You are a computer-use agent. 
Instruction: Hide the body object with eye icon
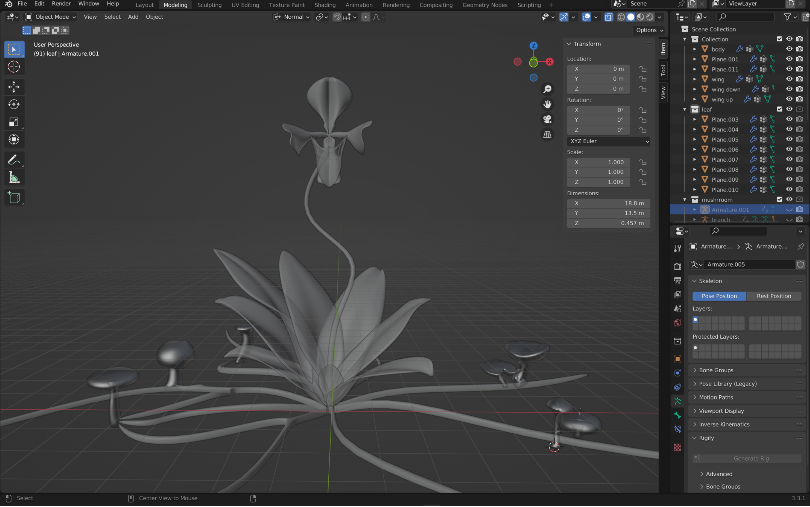click(789, 49)
